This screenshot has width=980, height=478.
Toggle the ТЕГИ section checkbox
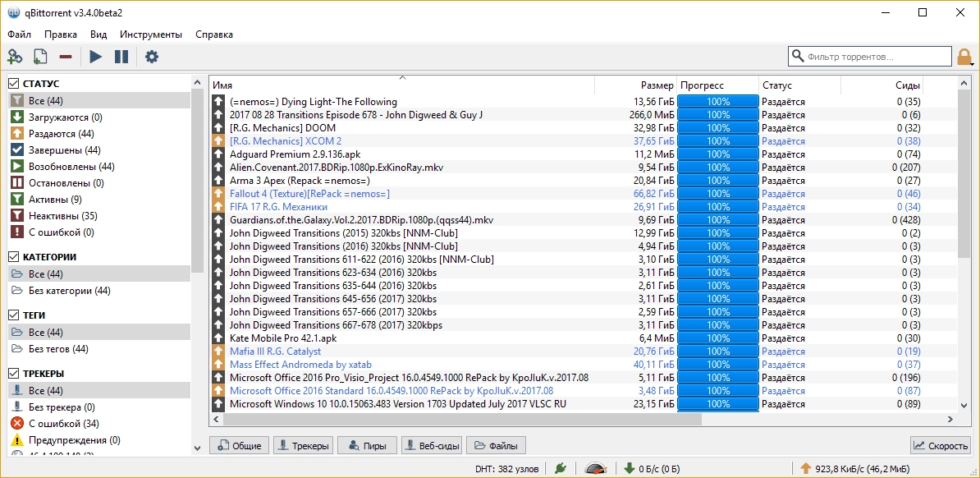click(13, 315)
